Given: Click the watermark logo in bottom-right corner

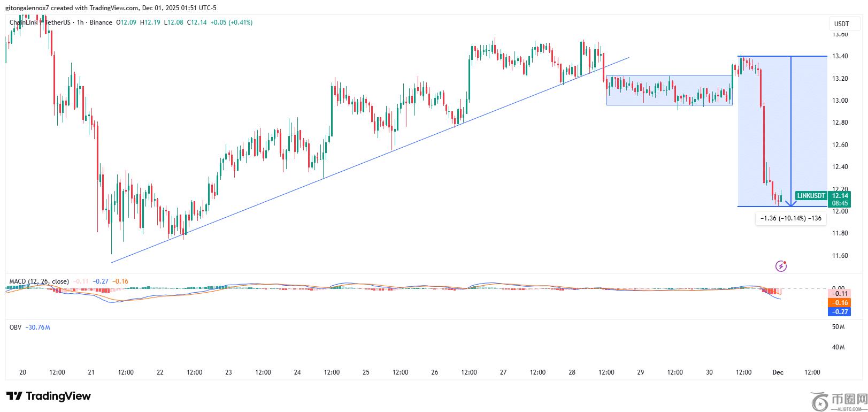Looking at the screenshot, I should 838,400.
